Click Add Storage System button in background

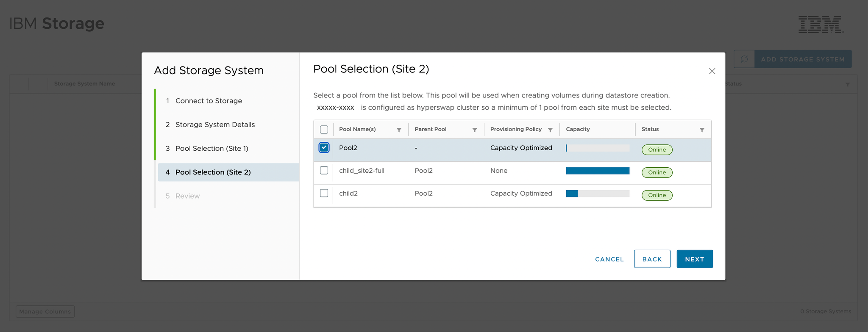tap(803, 59)
